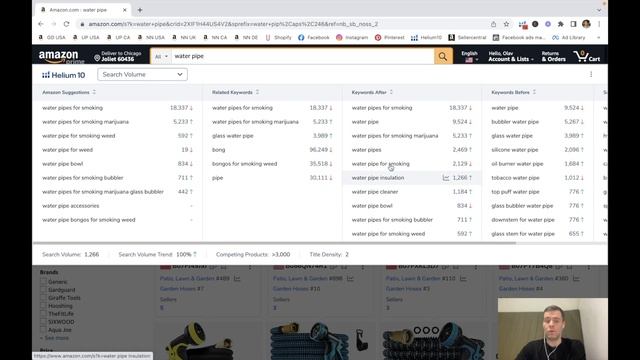Expand See more brands
Viewport: 640px width, 360px height.
(x=54, y=338)
